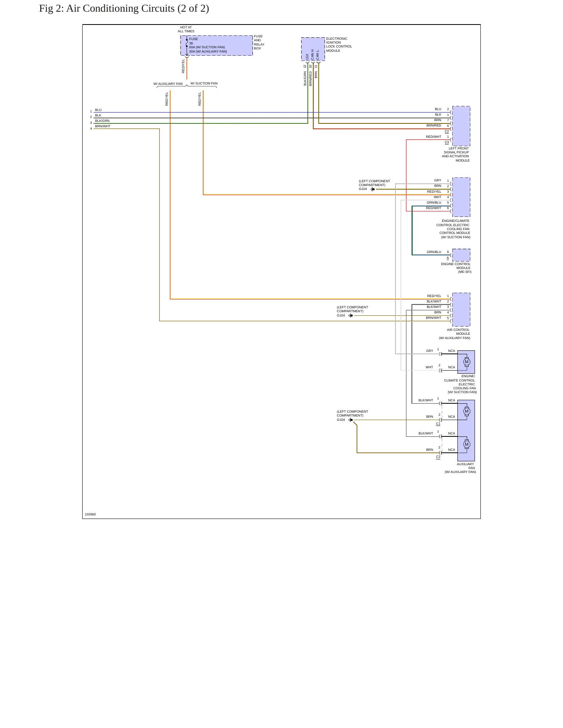Click the 'FUSE AND RELAY BOX' label
Image resolution: width=563 pixels, height=728 pixels.
[259, 42]
